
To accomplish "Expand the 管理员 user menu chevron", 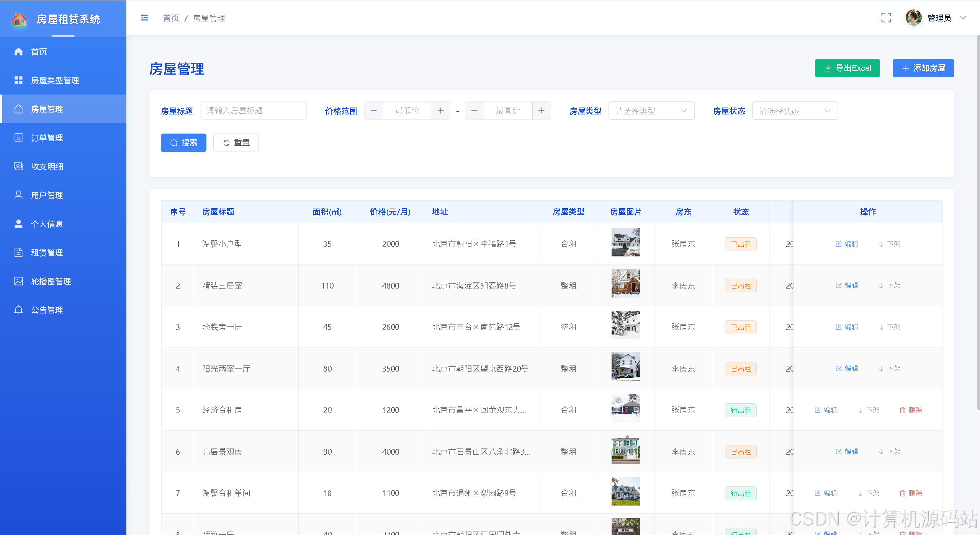I will [x=963, y=18].
